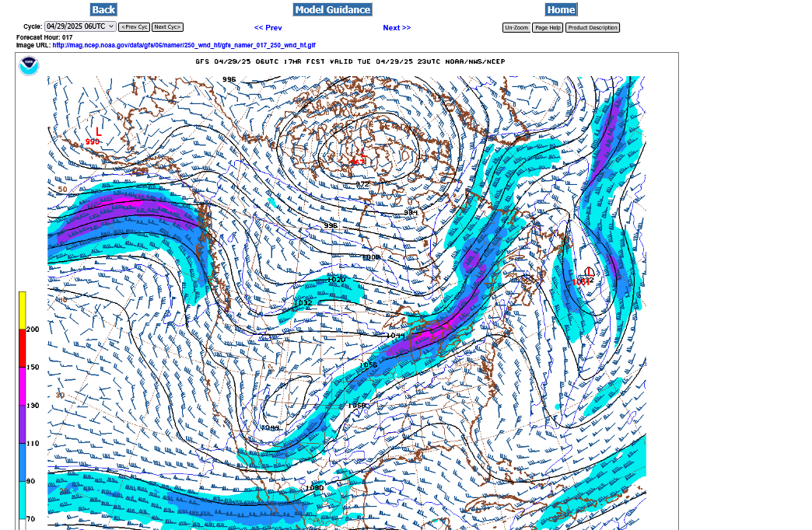The image size is (812, 530).
Task: Click the NOAA logo on the map
Action: (x=29, y=66)
